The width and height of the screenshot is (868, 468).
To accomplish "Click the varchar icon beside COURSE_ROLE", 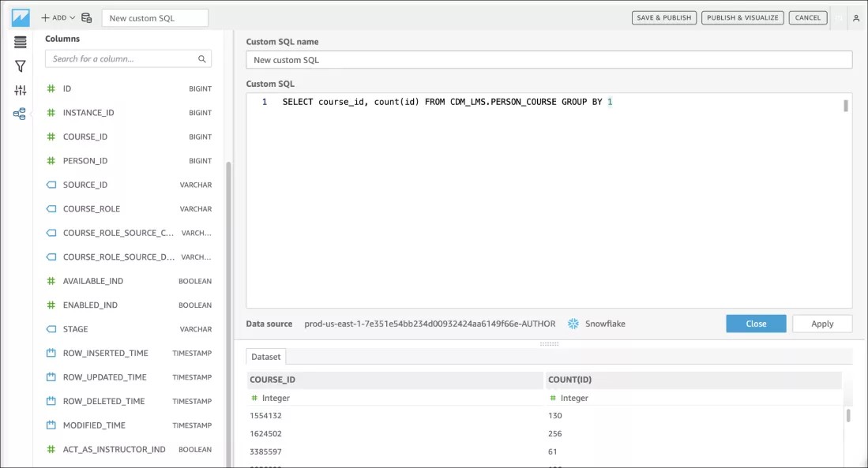I will click(51, 208).
